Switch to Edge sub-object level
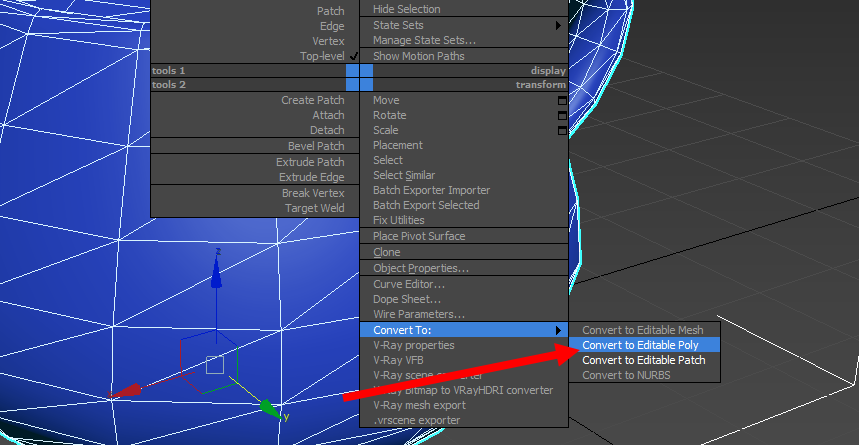Viewport: 859px width, 445px height. pos(332,26)
